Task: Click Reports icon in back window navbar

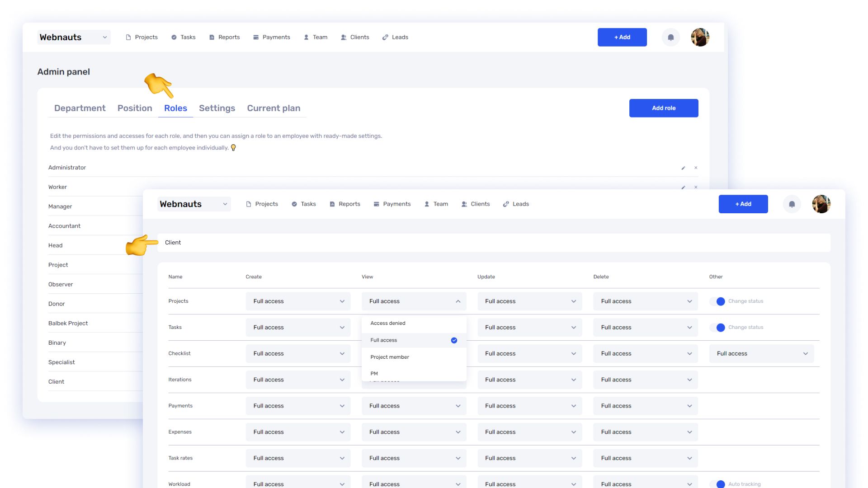Action: (212, 38)
